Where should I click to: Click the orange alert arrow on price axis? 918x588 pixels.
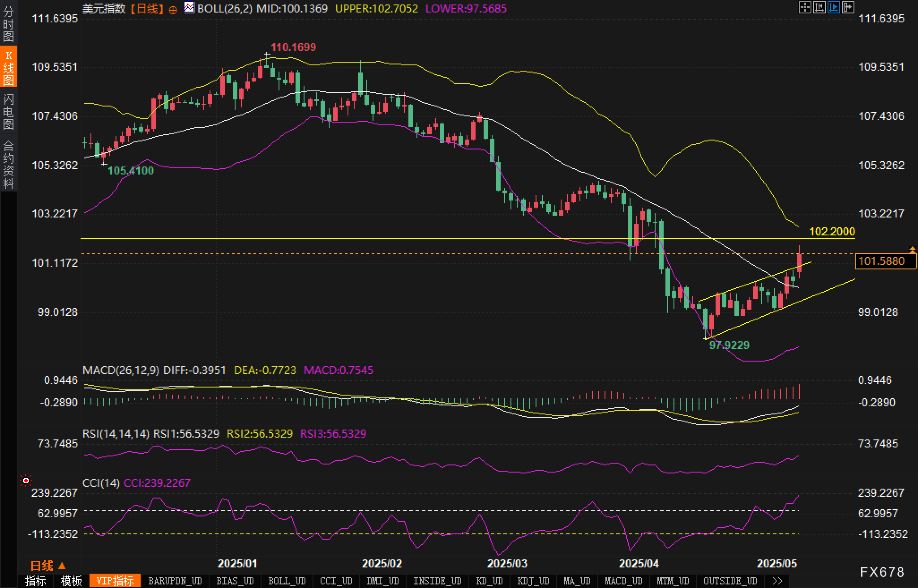pos(912,250)
